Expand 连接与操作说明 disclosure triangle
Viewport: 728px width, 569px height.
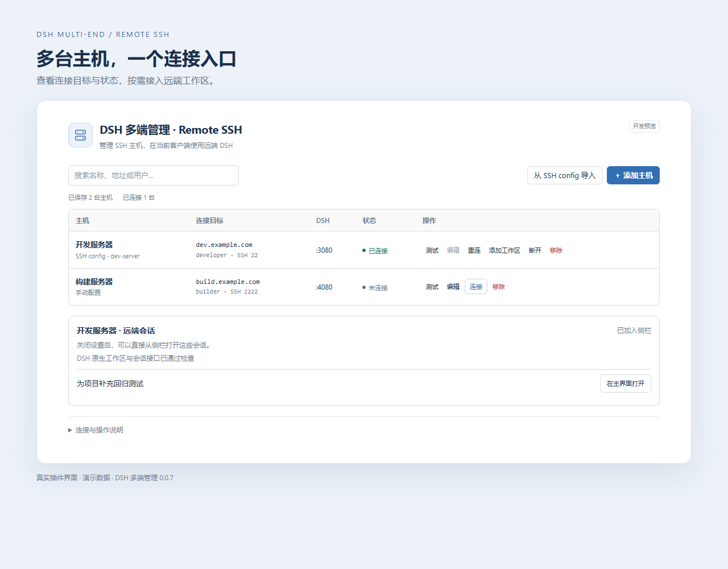70,430
